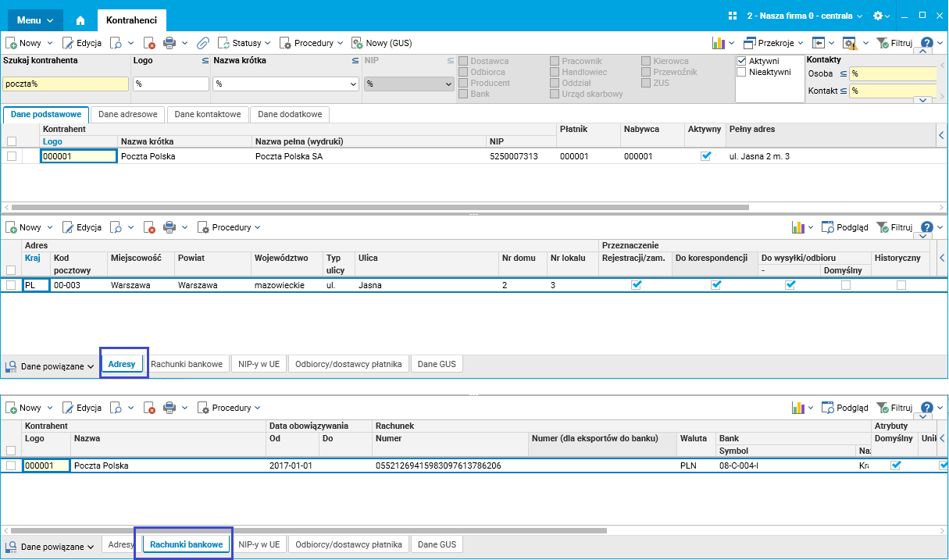This screenshot has height=560, width=949.
Task: Click the red delete icon in the top Kontrahenci toolbar
Action: tap(149, 43)
